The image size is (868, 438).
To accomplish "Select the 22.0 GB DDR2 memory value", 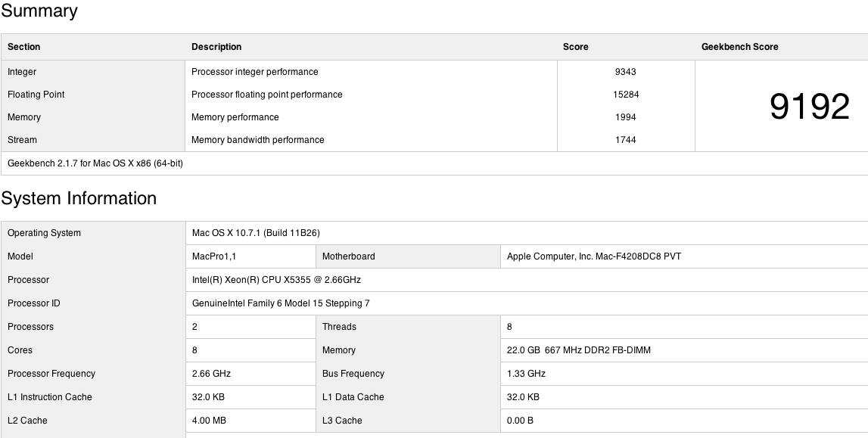I will (x=579, y=350).
